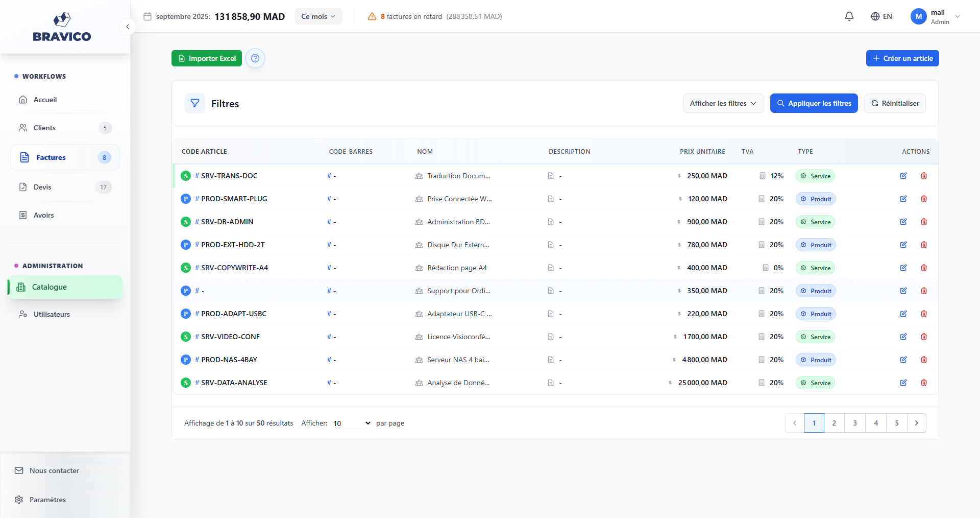Edit the SRV-VIDEO-CONF article
This screenshot has height=518, width=980.
pyautogui.click(x=903, y=337)
